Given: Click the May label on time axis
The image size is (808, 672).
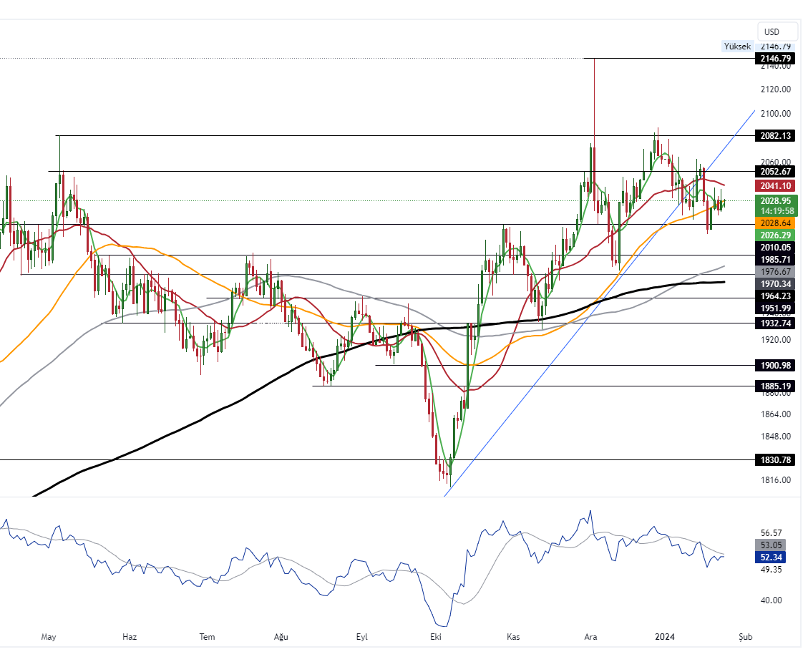Looking at the screenshot, I should coord(49,636).
